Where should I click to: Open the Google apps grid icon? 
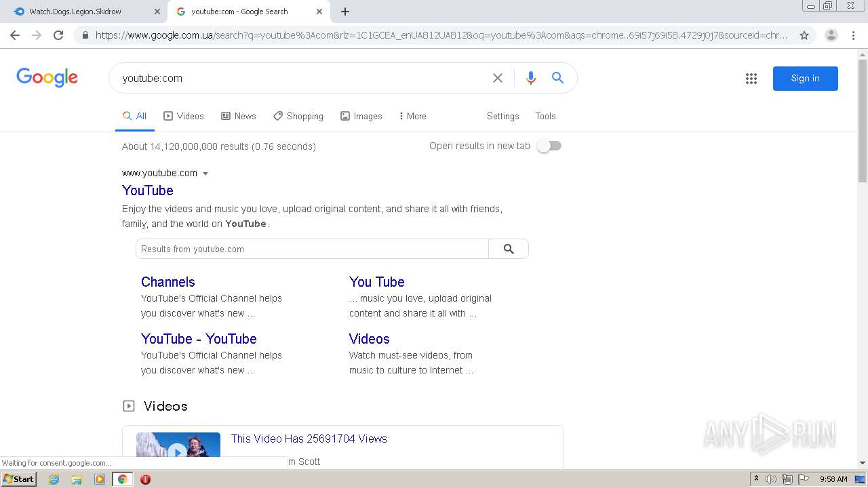pos(751,79)
